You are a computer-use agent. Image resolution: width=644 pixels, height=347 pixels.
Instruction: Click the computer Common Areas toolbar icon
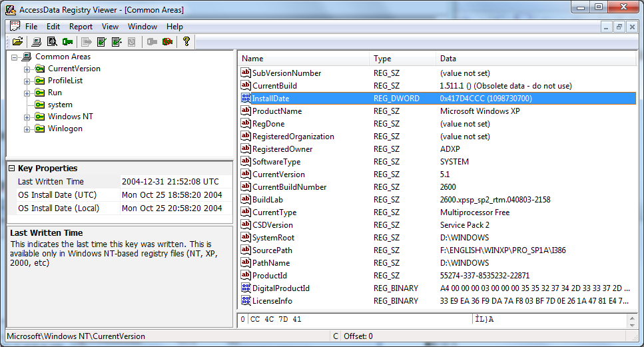(x=37, y=41)
